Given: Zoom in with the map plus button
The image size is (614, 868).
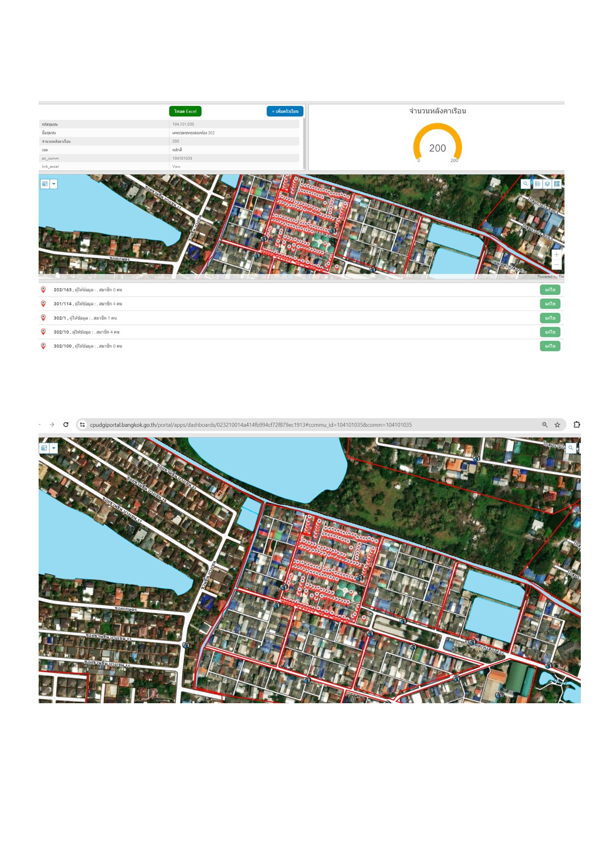Looking at the screenshot, I should (x=557, y=254).
